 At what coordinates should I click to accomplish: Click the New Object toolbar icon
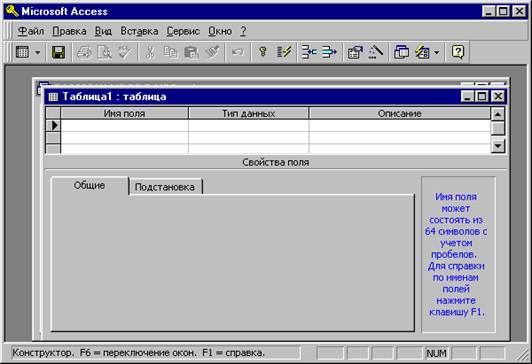423,52
